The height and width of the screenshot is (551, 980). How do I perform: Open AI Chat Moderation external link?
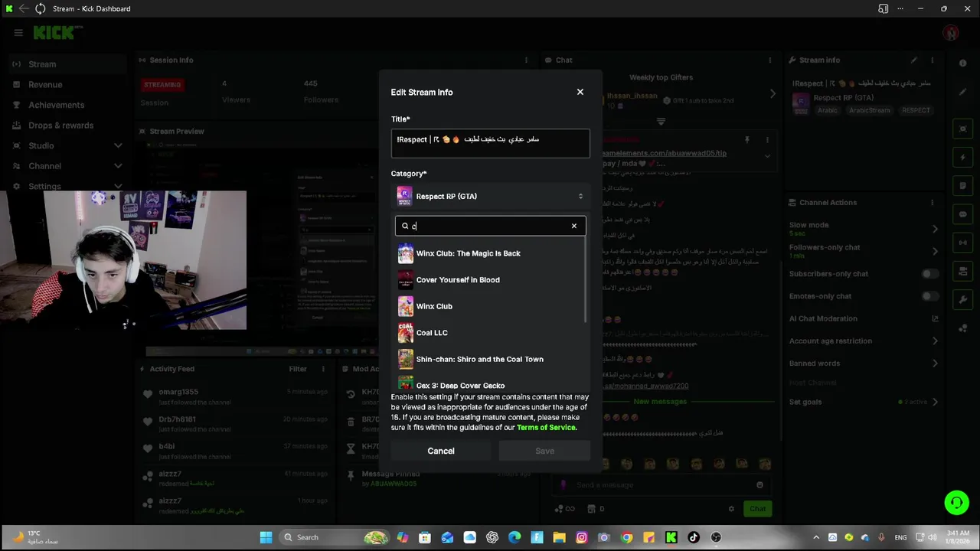tap(935, 318)
